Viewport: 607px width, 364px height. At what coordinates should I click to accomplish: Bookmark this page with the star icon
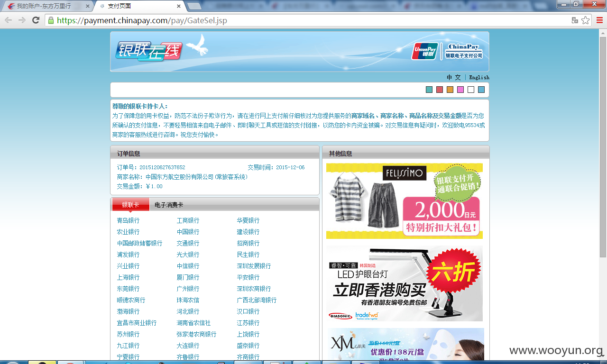coord(586,20)
